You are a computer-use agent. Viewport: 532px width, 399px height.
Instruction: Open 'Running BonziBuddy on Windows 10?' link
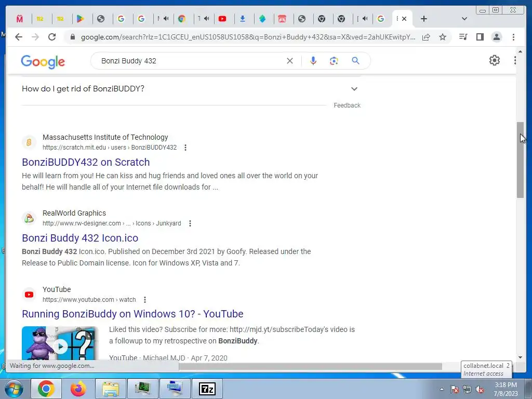[x=132, y=314]
